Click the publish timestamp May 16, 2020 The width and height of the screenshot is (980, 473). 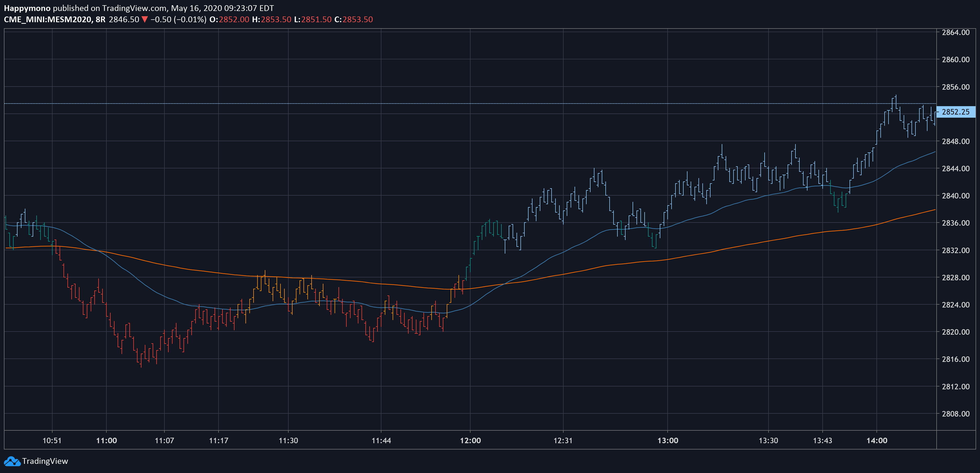196,8
